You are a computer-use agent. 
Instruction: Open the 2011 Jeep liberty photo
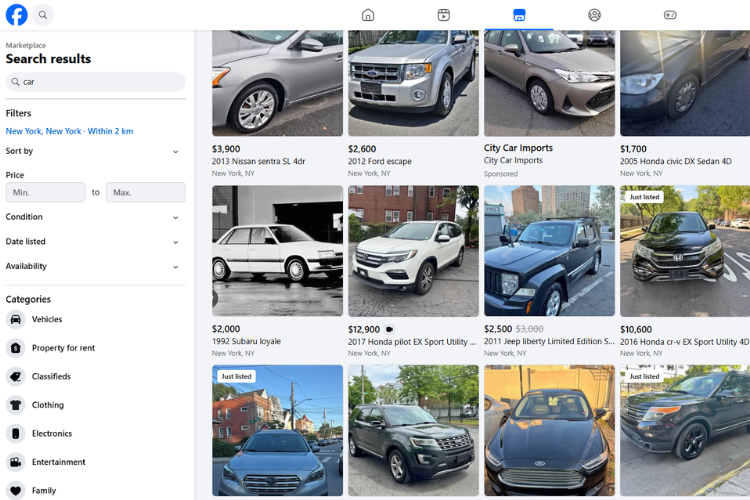[550, 251]
